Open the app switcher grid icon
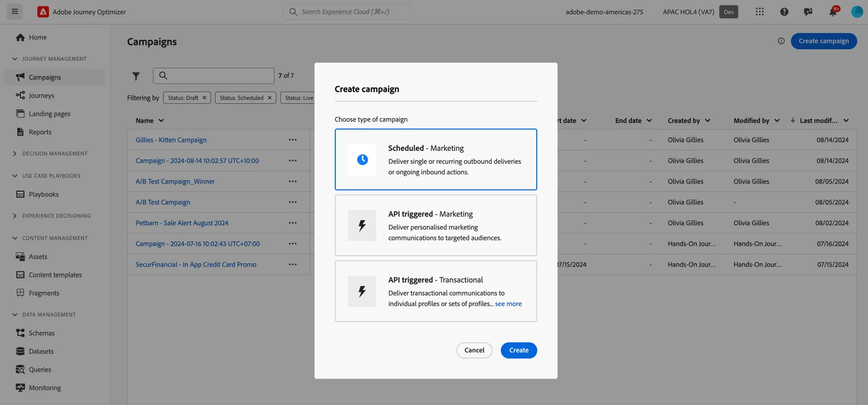Viewport: 868px width, 405px height. click(760, 12)
